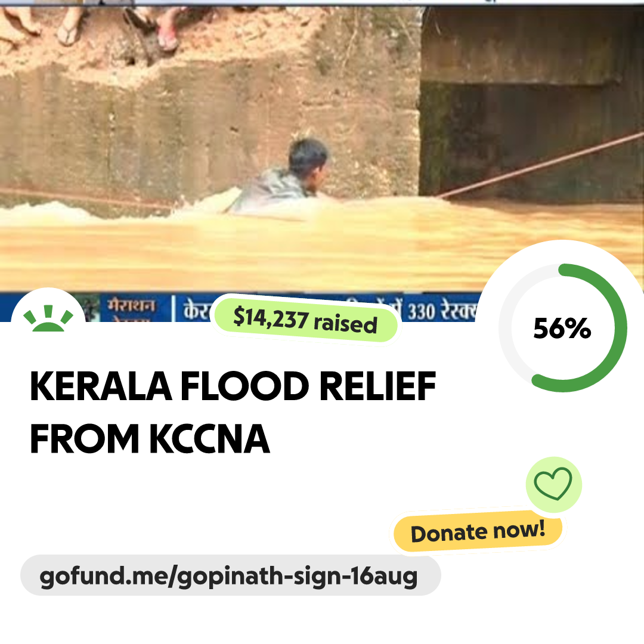Click the concrete wall behind the man
This screenshot has width=644, height=644.
[179, 137]
